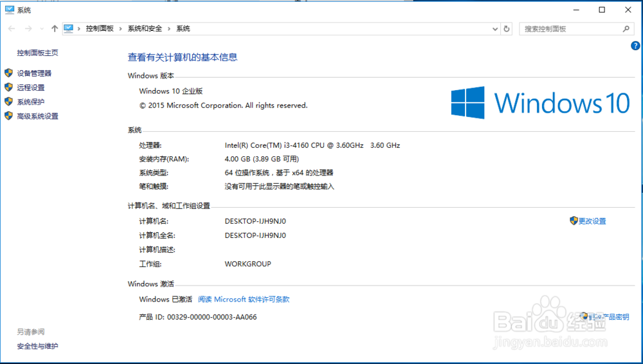Click shield icon beside 更改设置

coord(574,221)
